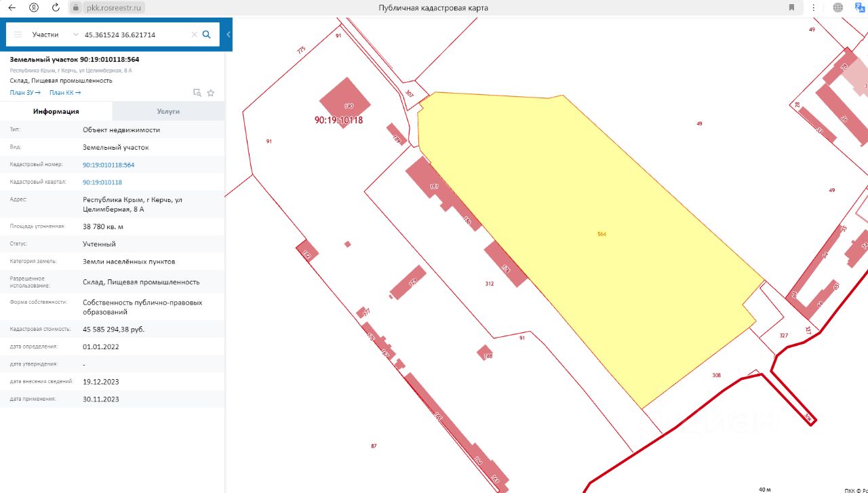Open the hamburger menu in search bar

tap(18, 35)
